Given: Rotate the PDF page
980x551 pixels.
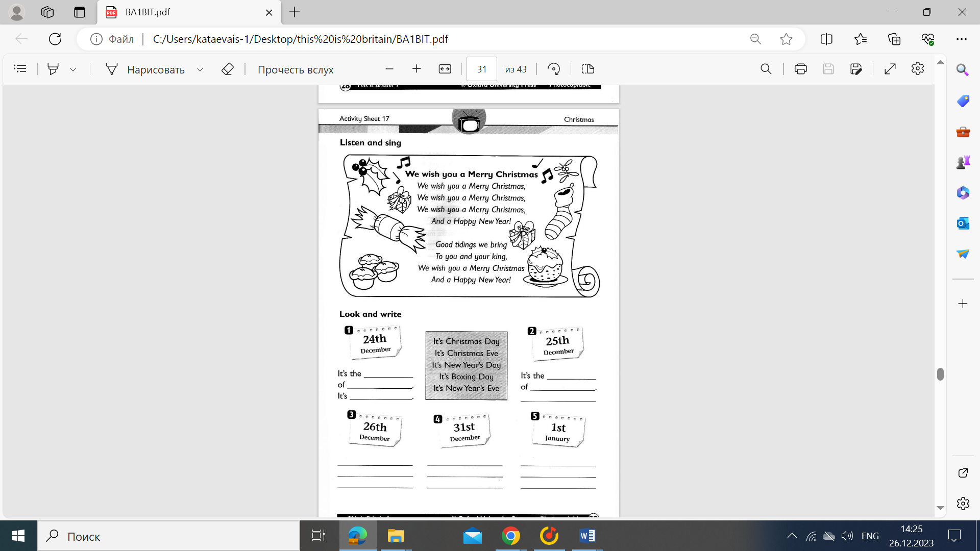Looking at the screenshot, I should [554, 69].
